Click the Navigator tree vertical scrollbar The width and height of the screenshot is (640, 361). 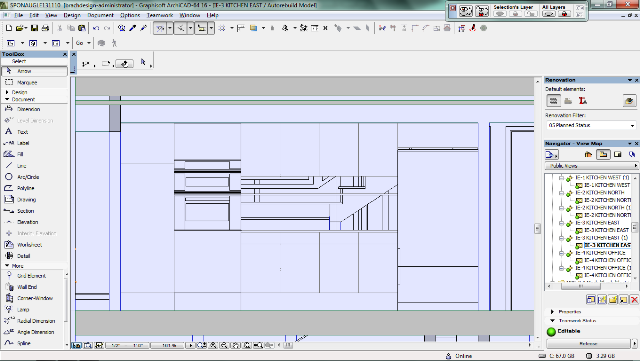pyautogui.click(x=635, y=227)
